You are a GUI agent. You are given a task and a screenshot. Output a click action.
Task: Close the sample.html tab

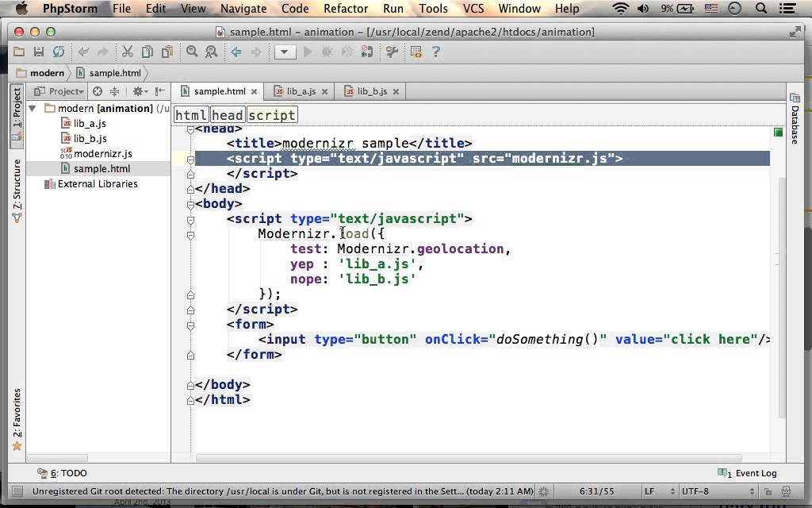tap(255, 92)
